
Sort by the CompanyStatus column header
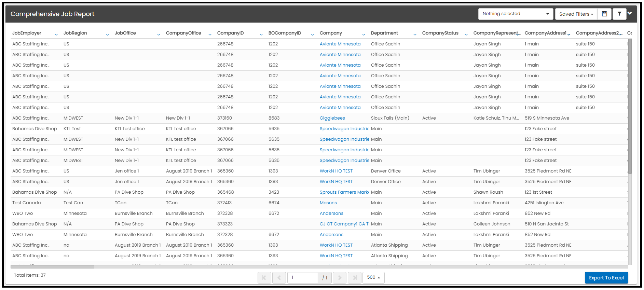click(440, 33)
